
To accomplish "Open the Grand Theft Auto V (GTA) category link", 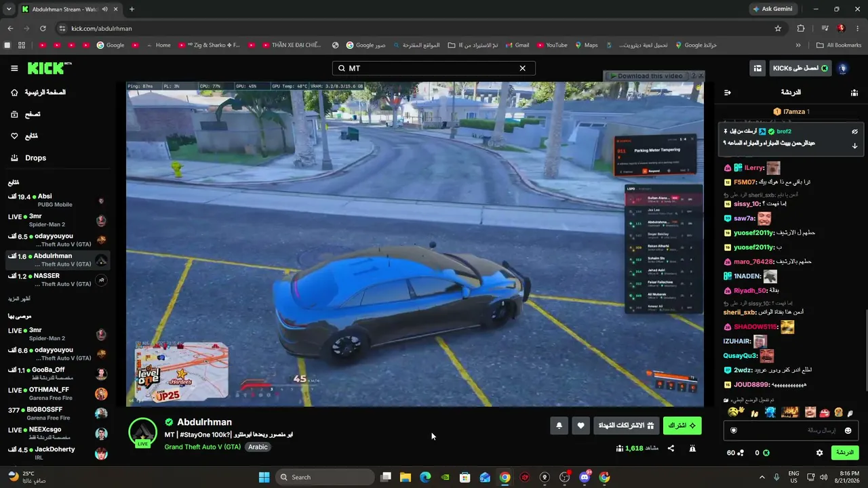I will coord(202,447).
